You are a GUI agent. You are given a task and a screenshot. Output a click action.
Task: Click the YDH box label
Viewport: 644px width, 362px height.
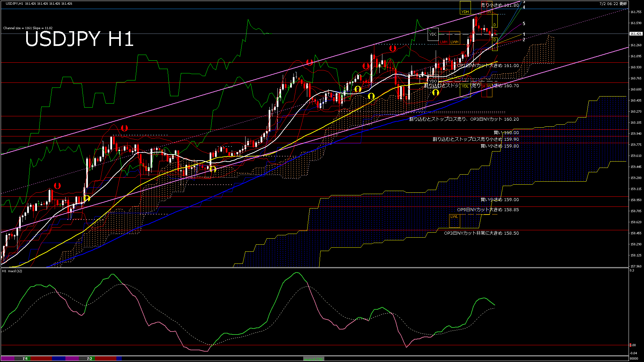coord(465,12)
